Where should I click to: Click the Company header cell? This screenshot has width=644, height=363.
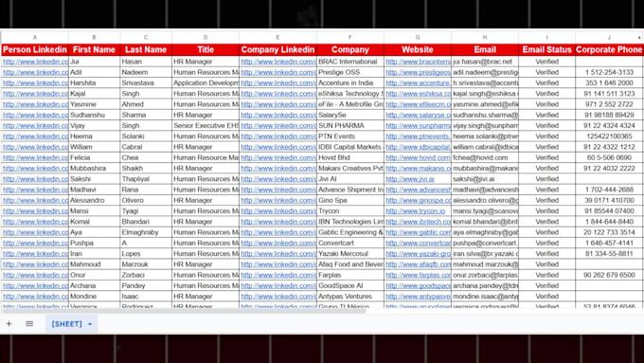coord(349,49)
